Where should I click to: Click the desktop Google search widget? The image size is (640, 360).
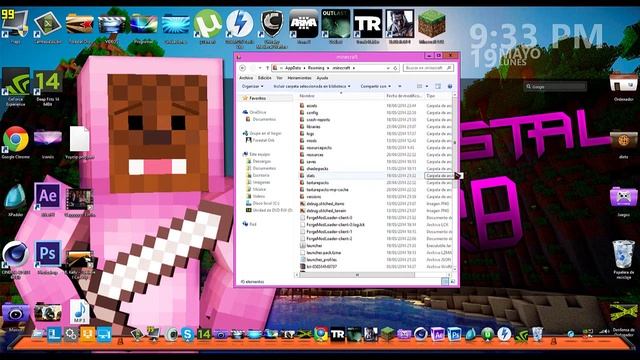click(556, 86)
